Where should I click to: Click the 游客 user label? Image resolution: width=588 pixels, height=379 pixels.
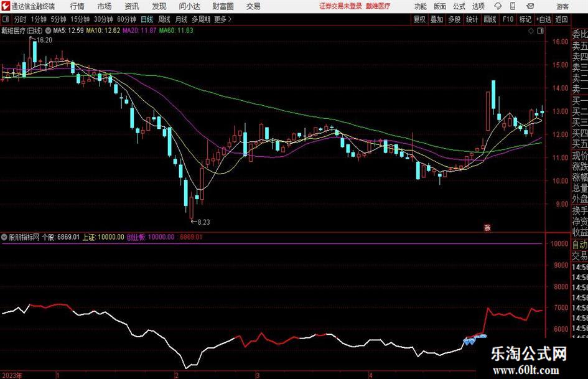point(562,6)
